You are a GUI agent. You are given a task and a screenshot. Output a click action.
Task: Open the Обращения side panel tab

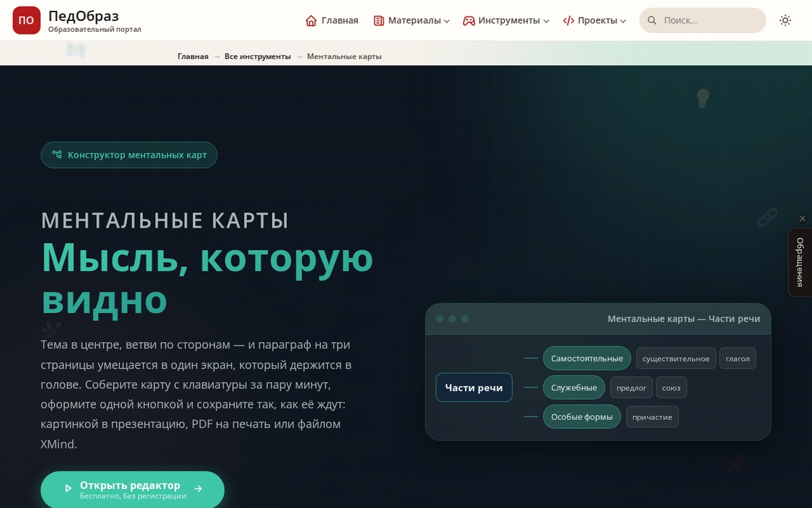[x=800, y=262]
